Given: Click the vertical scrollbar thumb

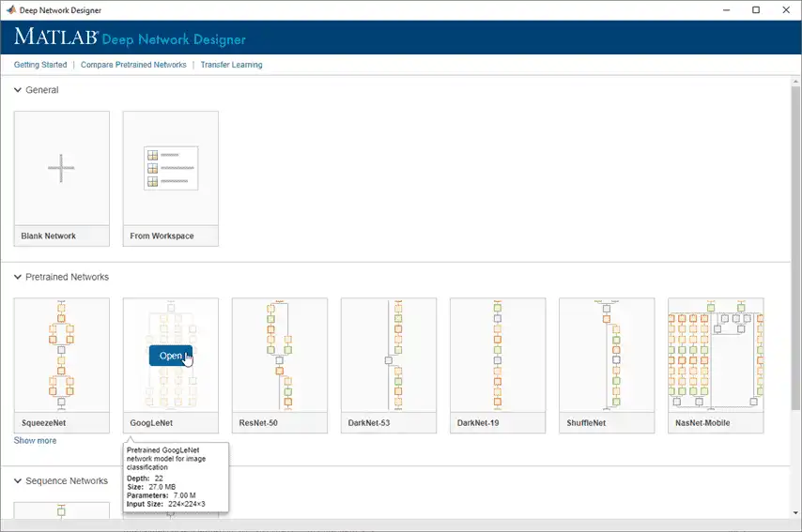Looking at the screenshot, I should coord(795,248).
